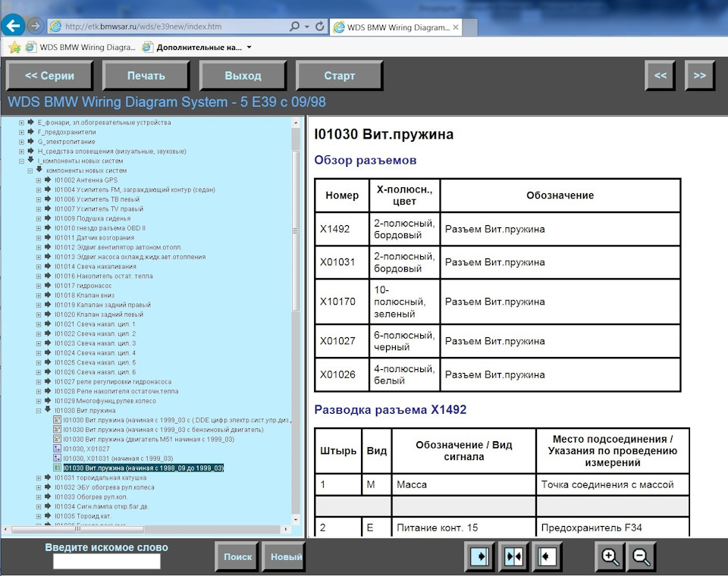Click the Новый button
The image size is (728, 576).
[x=284, y=556]
